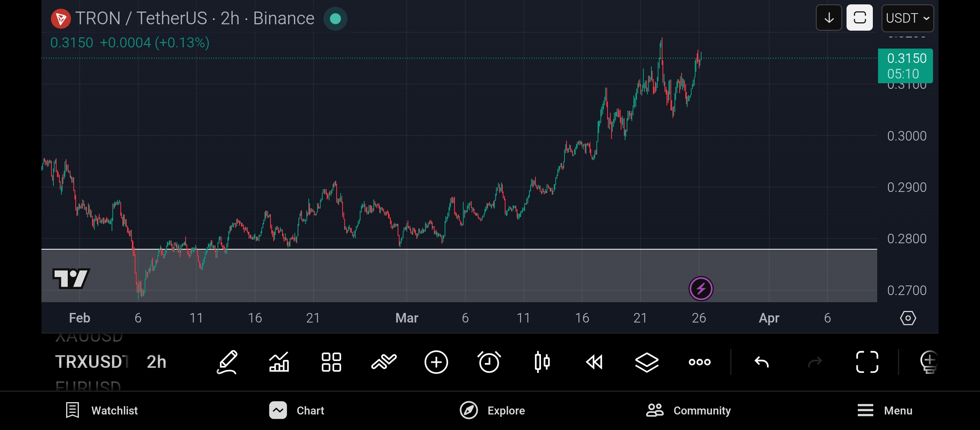Open candlestick chart type icon

click(x=542, y=362)
